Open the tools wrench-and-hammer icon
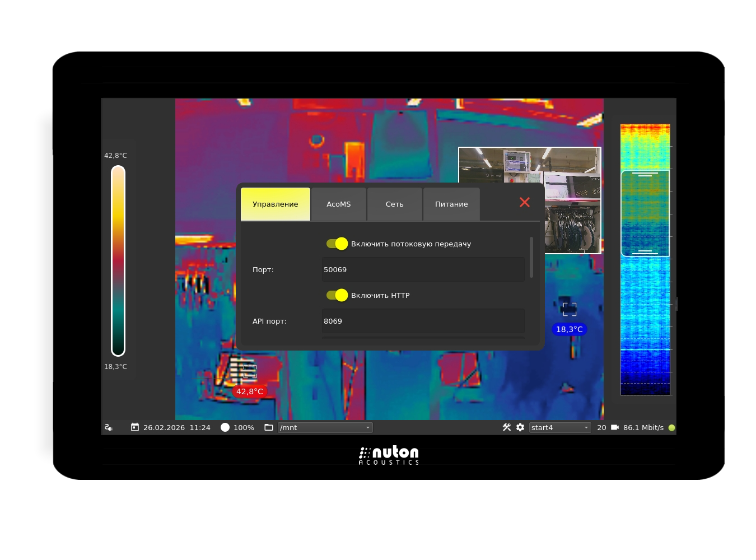 [x=507, y=427]
